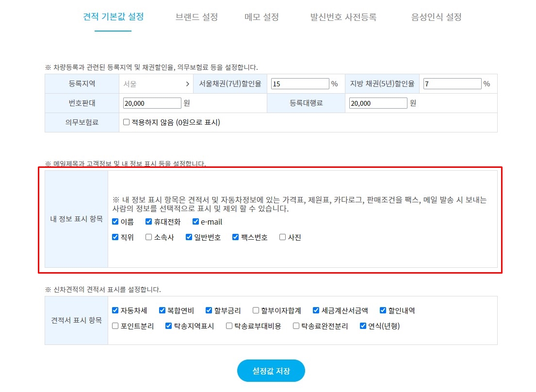Uncheck the 연식(년형) checkbox
Screen dimensions: 536x392
(x=363, y=326)
